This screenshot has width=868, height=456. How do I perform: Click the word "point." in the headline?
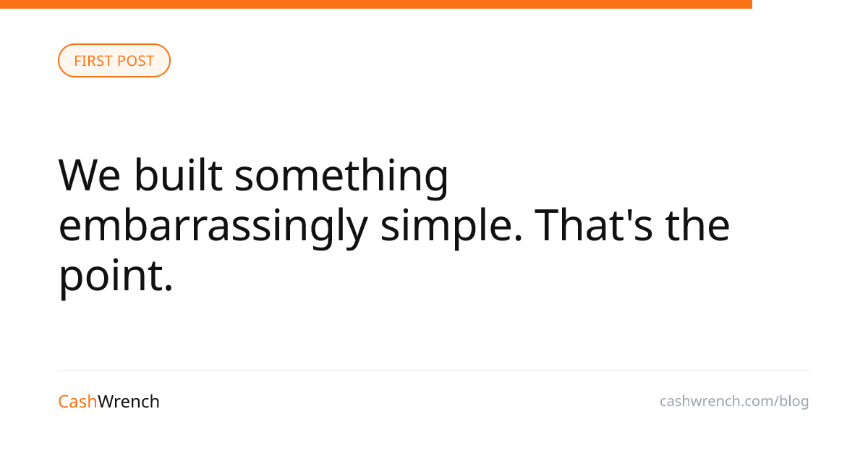coord(116,276)
